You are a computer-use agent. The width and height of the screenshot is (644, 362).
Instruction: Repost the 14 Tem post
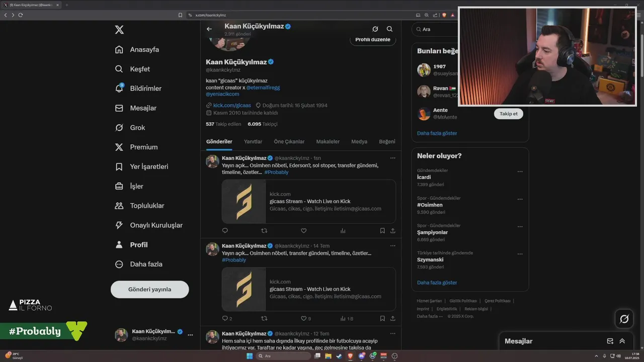pyautogui.click(x=264, y=319)
